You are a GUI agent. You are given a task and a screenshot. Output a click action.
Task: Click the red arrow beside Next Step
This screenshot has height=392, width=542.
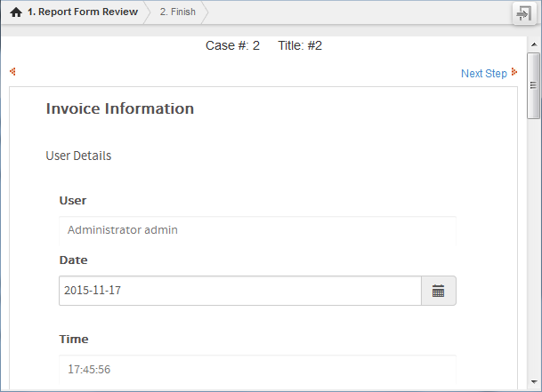[514, 73]
